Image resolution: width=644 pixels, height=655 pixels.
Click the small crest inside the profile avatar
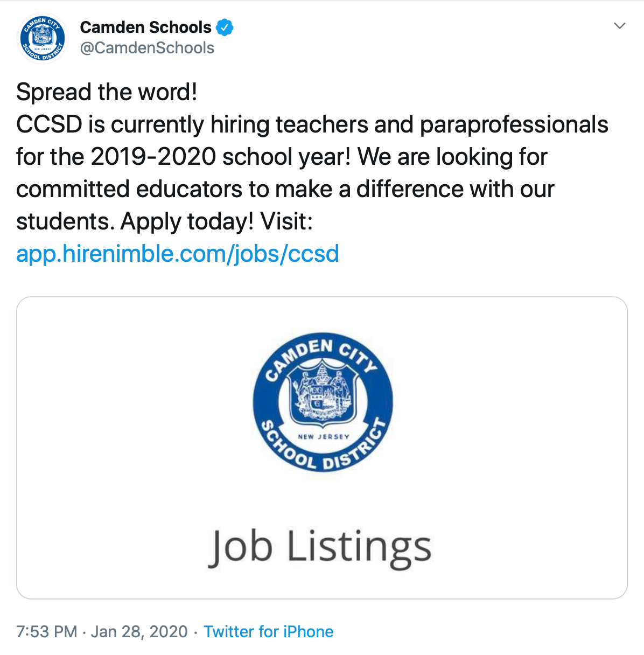42,37
